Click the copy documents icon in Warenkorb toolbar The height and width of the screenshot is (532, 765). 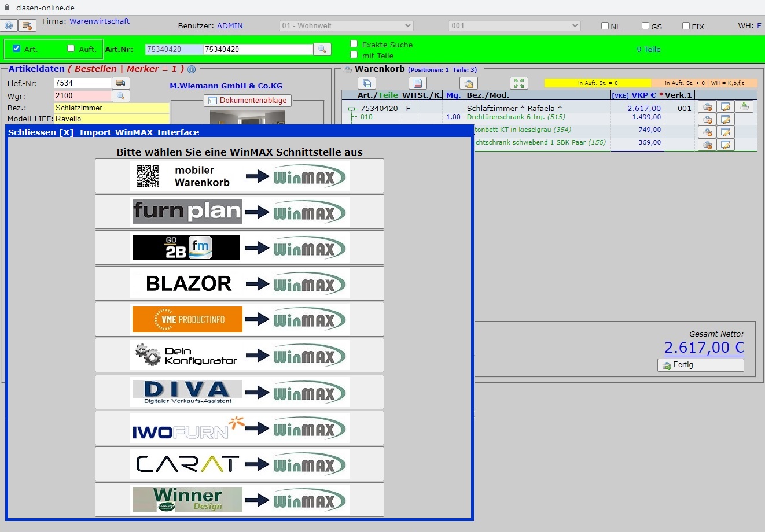(367, 83)
